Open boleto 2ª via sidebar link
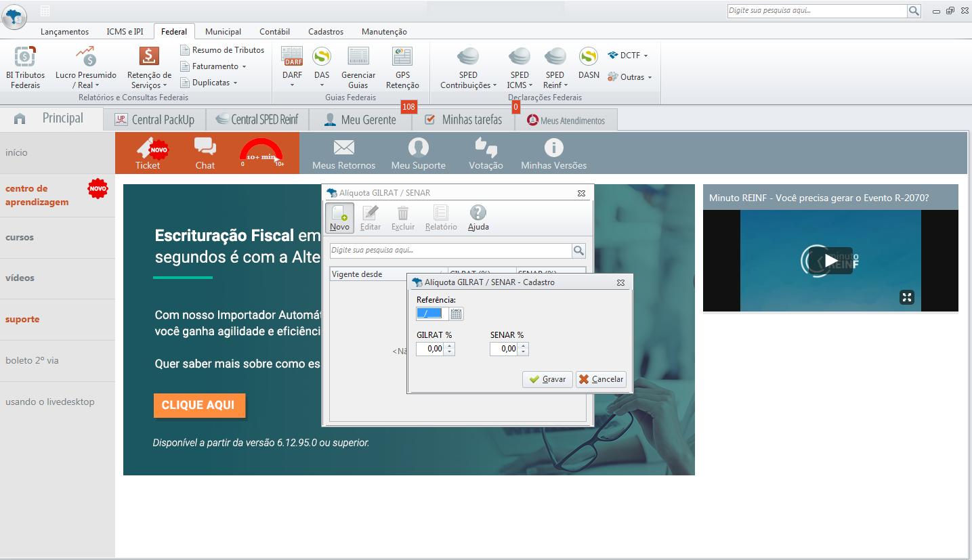This screenshot has height=560, width=972. 32,360
